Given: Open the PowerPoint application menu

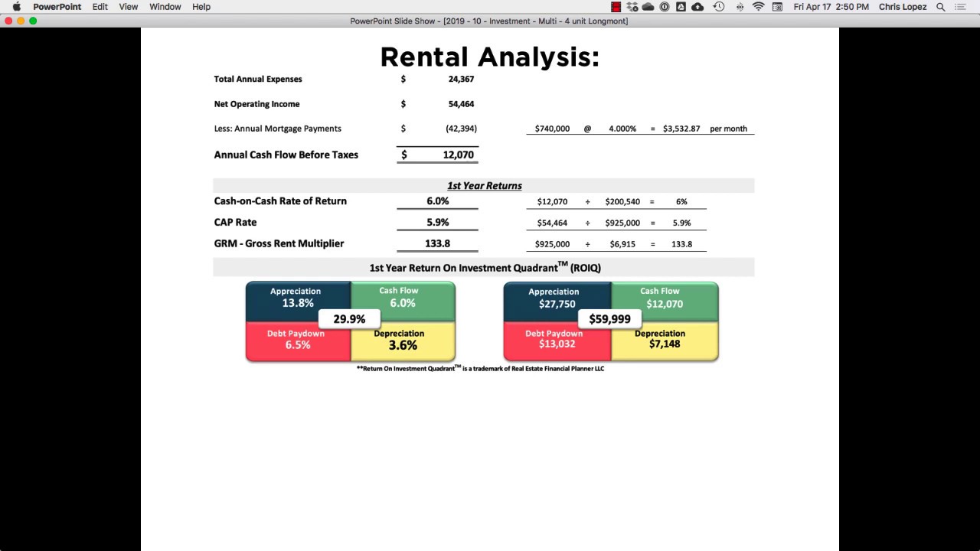Looking at the screenshot, I should [x=57, y=7].
